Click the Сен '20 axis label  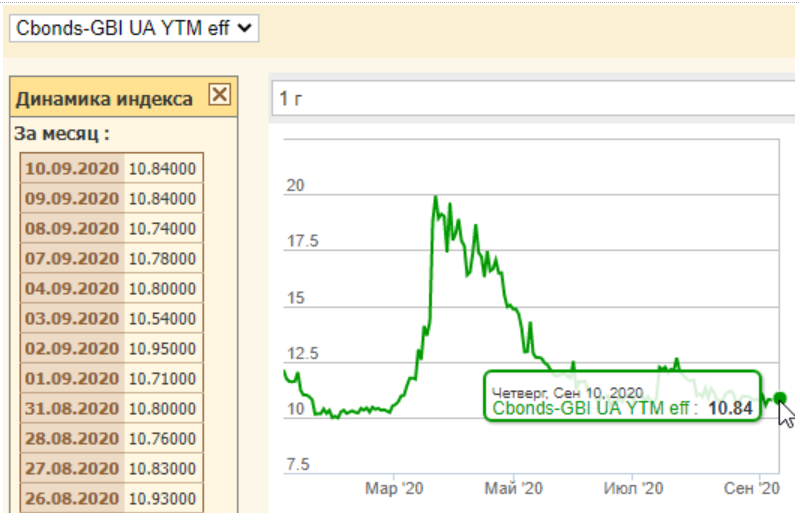click(x=752, y=488)
